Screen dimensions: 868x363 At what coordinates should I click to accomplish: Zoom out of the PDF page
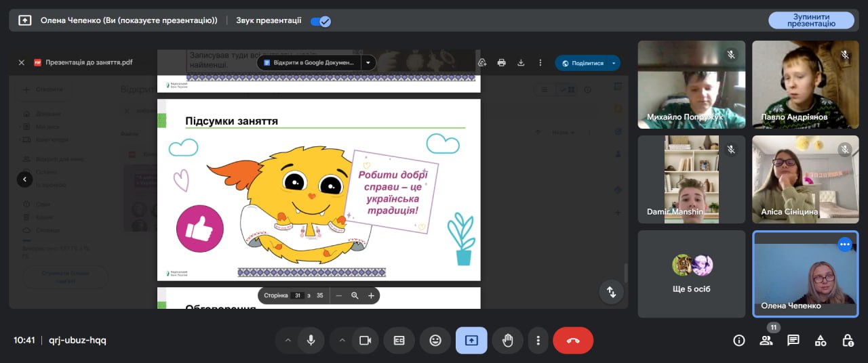coord(339,296)
